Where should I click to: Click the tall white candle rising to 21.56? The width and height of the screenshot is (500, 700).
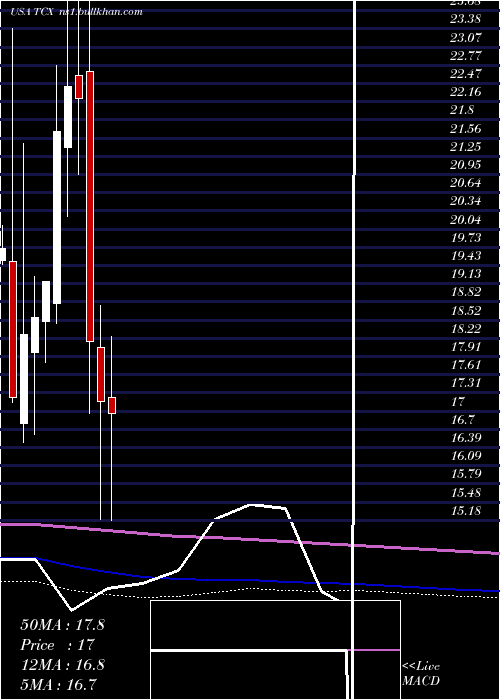(57, 217)
